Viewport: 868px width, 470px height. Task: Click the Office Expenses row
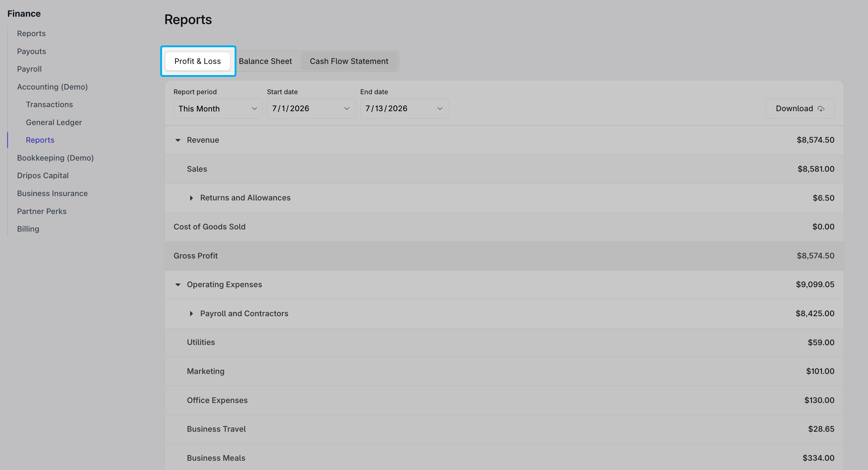pyautogui.click(x=504, y=400)
